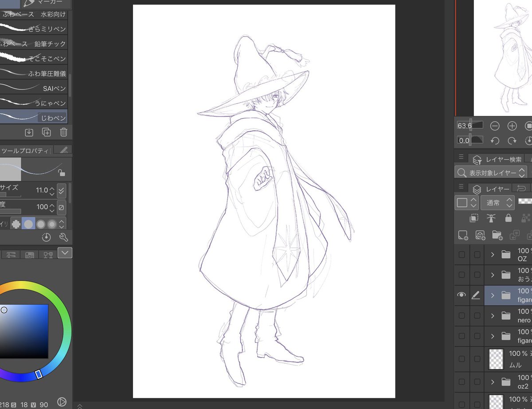
Task: Rotate canvas left in Navigator
Action: tap(495, 141)
